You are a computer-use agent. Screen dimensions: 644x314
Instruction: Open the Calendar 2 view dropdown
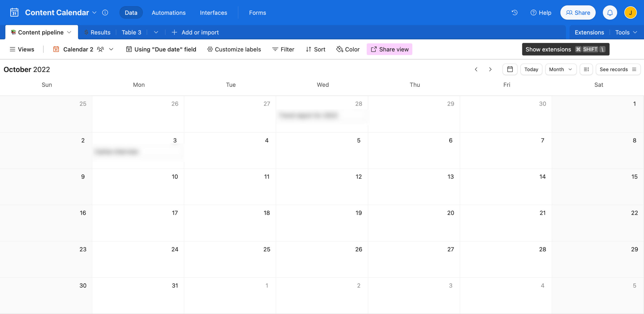(111, 49)
